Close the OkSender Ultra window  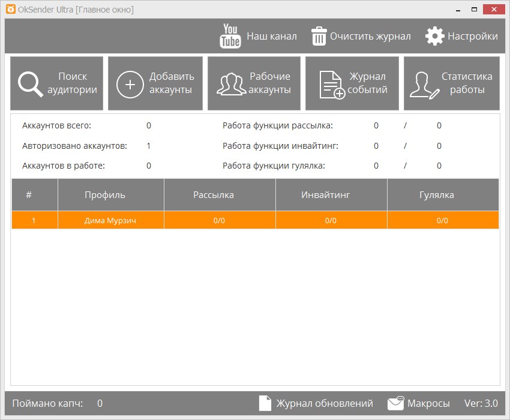pyautogui.click(x=494, y=10)
